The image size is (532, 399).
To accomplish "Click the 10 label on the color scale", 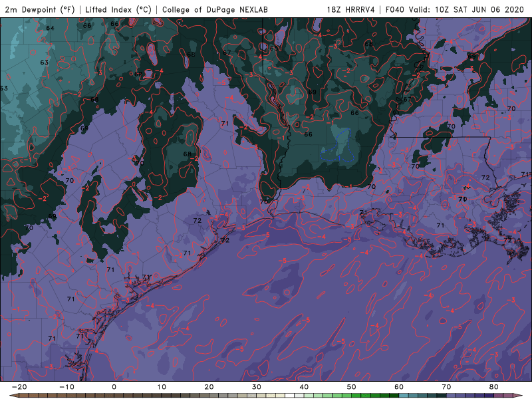I will coord(162,387).
